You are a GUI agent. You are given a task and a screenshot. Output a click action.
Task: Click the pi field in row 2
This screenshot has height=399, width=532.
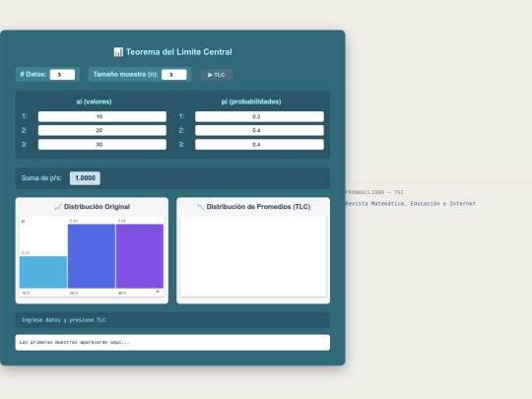[x=259, y=130]
